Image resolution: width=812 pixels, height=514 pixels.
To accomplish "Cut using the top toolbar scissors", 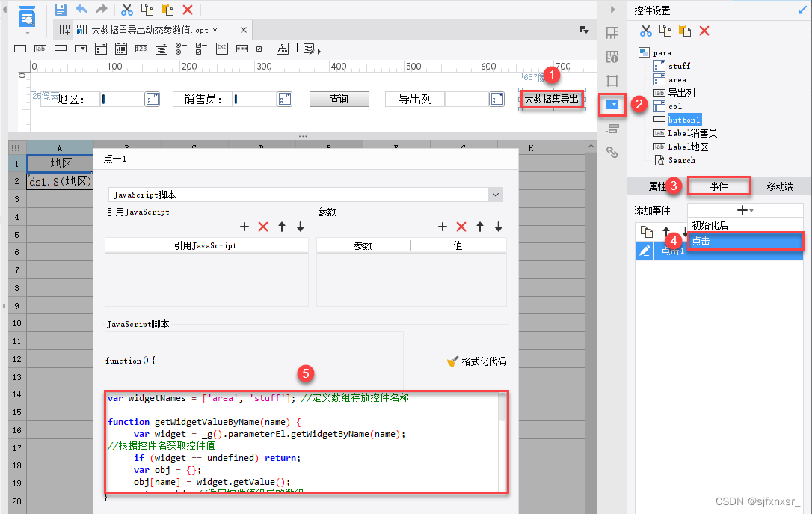I will point(127,9).
